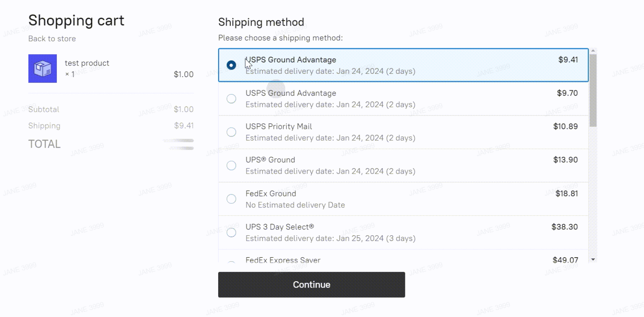Click the Continue button
This screenshot has height=317, width=644.
(x=312, y=285)
